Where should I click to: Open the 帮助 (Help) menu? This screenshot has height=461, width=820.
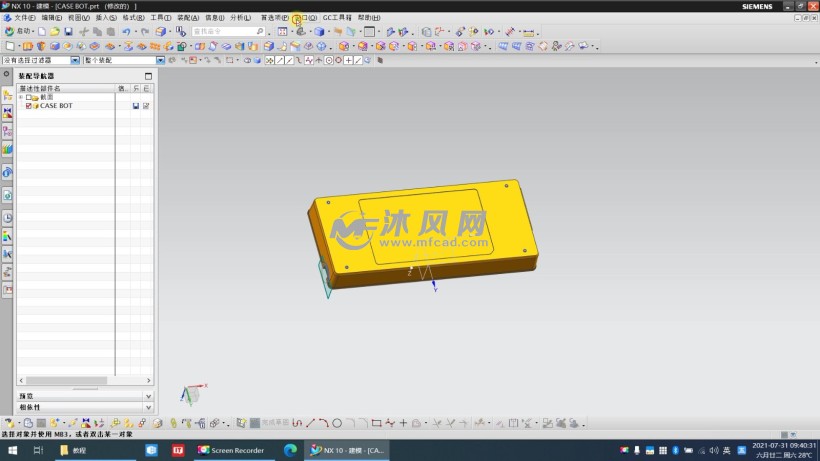coord(369,18)
